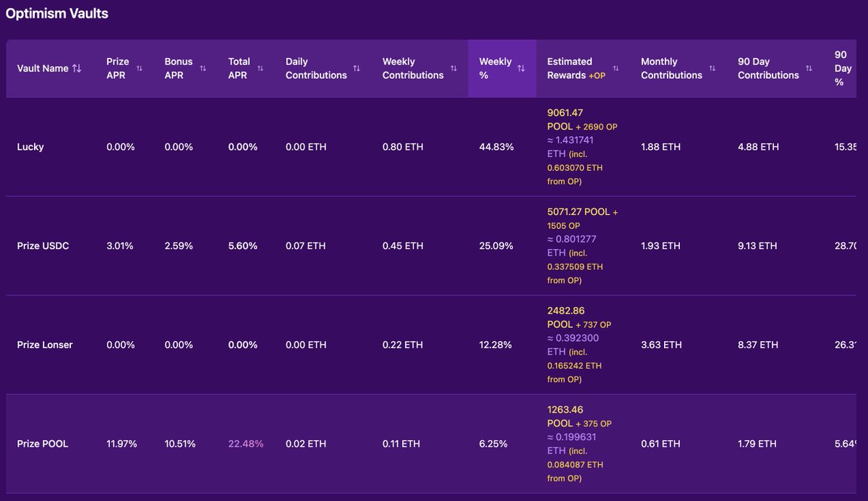Image resolution: width=868 pixels, height=501 pixels.
Task: Select the 90 Day Contributions column header
Action: pos(775,69)
